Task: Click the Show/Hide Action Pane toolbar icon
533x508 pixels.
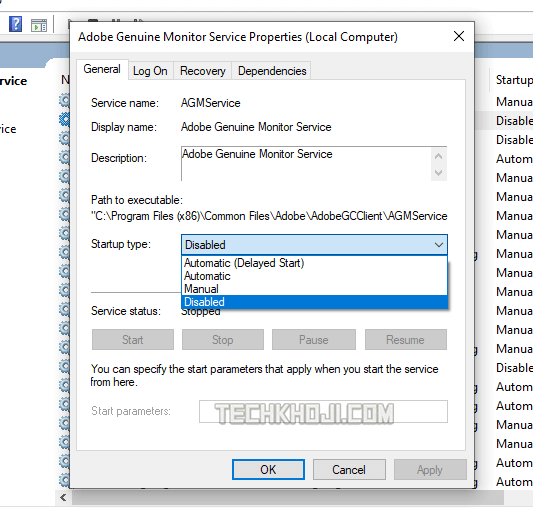Action: point(39,26)
